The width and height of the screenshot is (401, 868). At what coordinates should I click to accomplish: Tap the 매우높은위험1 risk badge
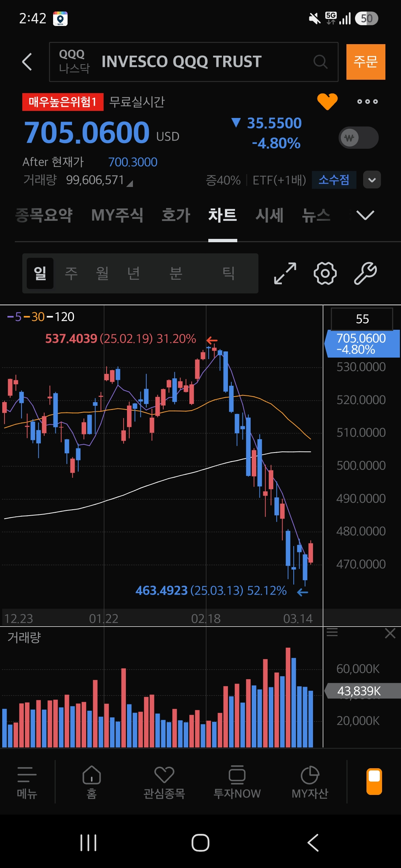coord(63,102)
